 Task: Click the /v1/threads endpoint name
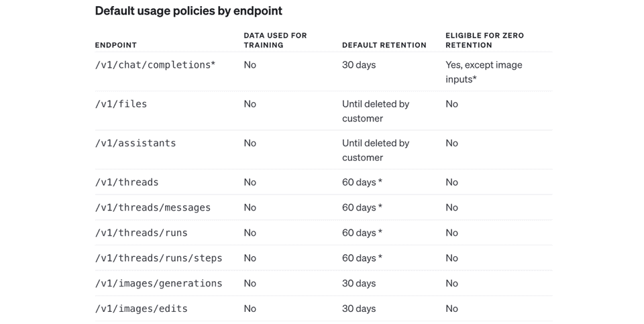(x=127, y=182)
